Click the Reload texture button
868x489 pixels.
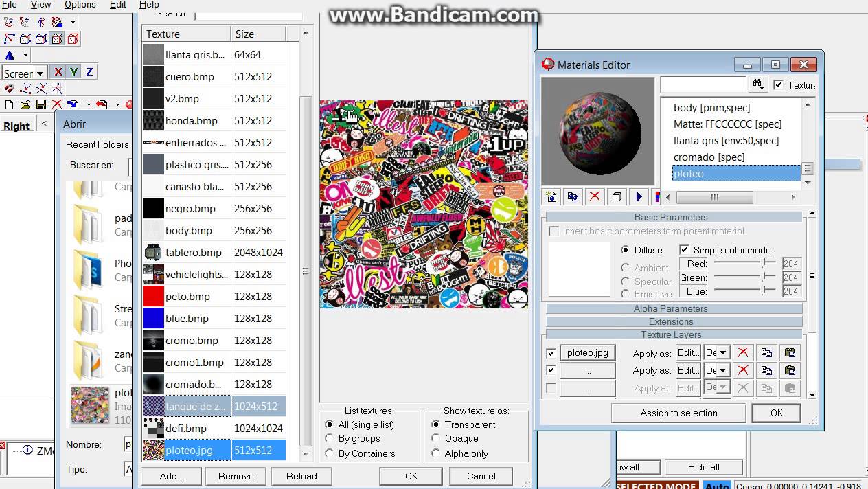pos(301,476)
